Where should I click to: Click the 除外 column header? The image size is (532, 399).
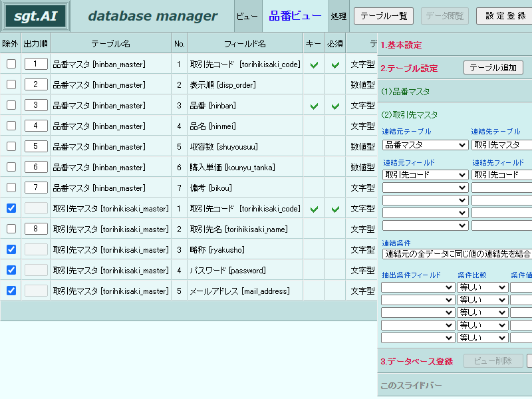pos(11,43)
